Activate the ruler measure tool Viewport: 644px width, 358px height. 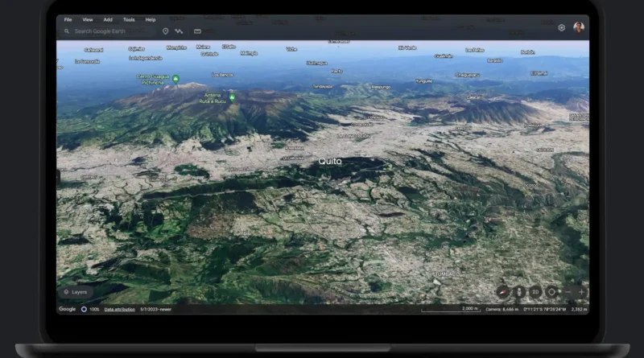pos(197,31)
